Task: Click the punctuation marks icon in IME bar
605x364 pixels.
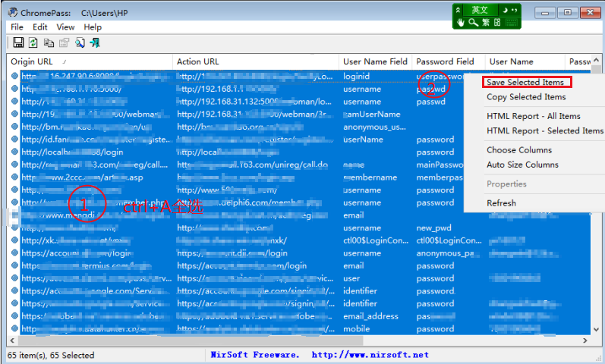Action: point(515,11)
